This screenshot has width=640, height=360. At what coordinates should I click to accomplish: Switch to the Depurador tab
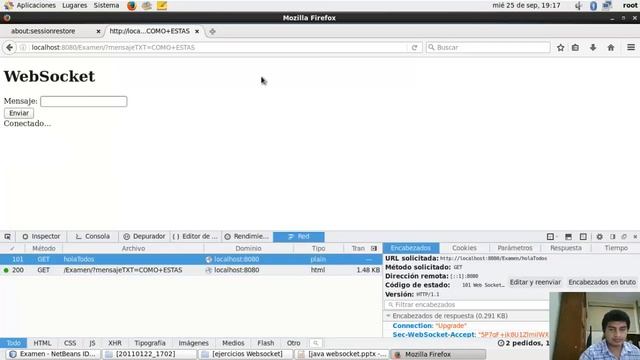(144, 236)
